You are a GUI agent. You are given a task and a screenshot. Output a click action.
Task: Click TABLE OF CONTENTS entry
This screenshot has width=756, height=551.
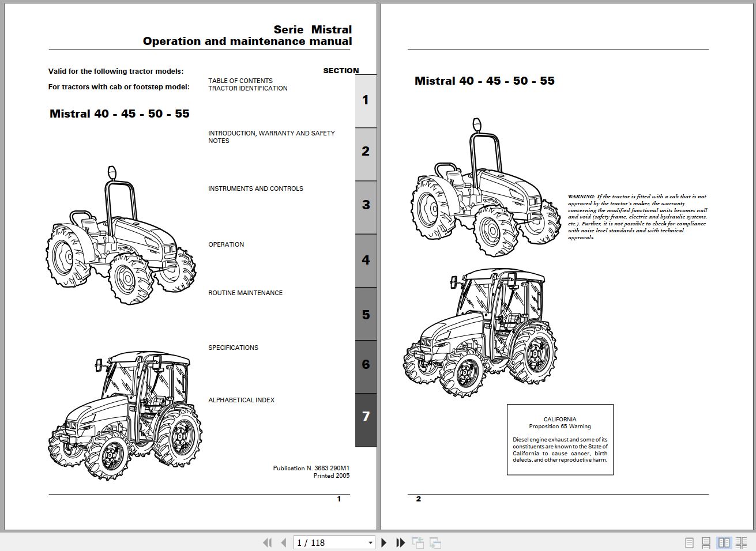(x=240, y=81)
